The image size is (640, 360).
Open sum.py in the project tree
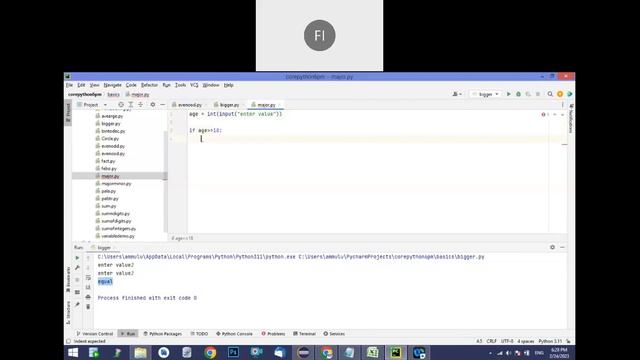[109, 206]
